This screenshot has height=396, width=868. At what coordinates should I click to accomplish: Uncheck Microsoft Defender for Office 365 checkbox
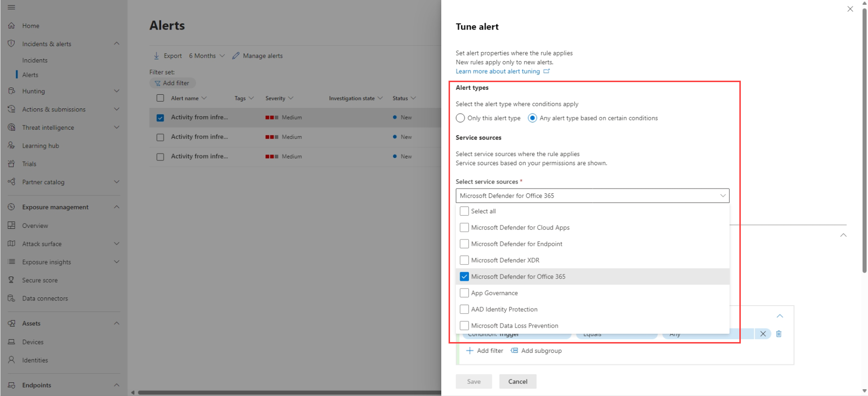coord(464,276)
